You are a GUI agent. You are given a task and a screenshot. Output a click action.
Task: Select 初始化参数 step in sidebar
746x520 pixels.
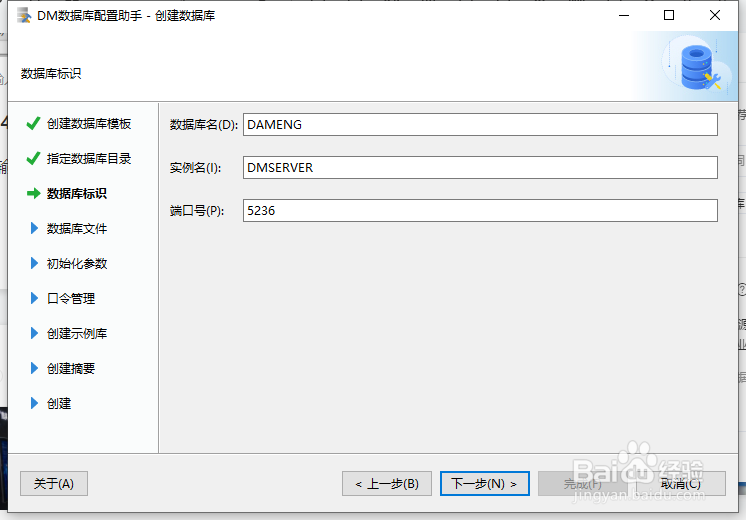(x=77, y=264)
